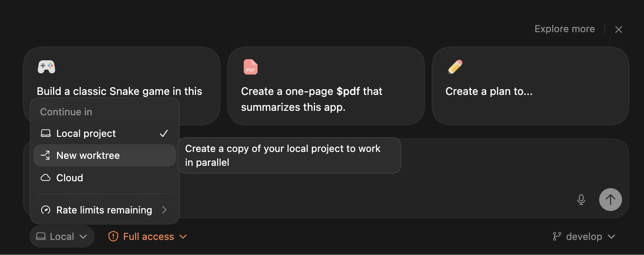Click the Full access warning shield icon
644x255 pixels.
113,236
